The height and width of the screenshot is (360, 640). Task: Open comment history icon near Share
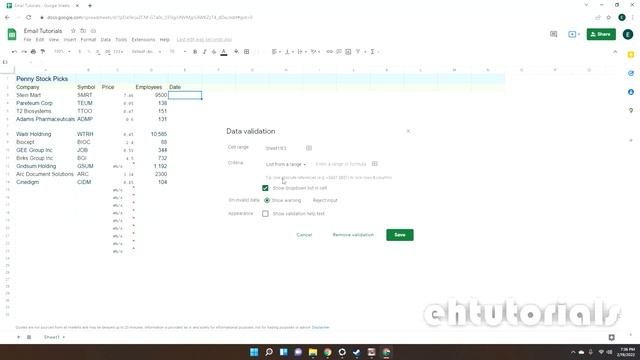(x=553, y=34)
